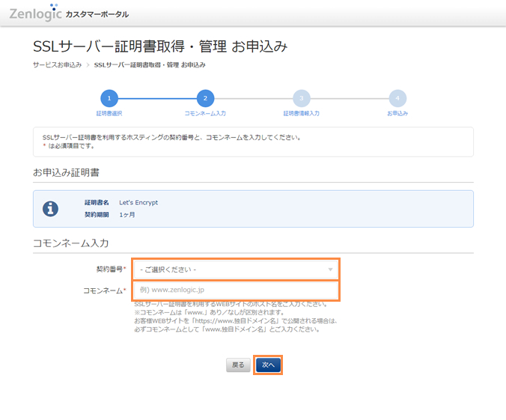Click the 契約番号 field label
Image resolution: width=506 pixels, height=420 pixels.
tap(110, 269)
